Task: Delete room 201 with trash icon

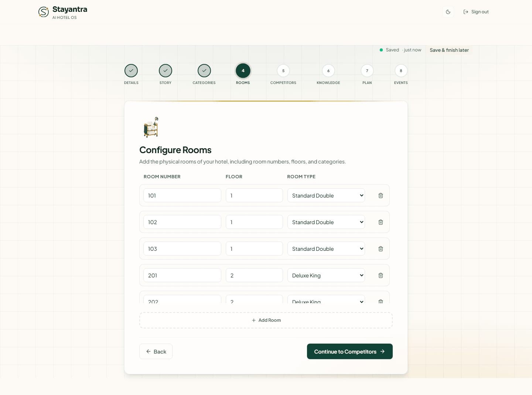Action: pos(381,275)
